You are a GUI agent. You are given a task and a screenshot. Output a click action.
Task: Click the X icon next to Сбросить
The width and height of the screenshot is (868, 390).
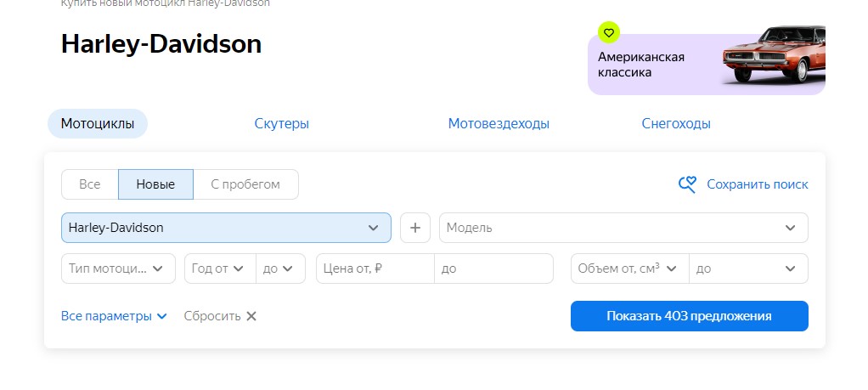[251, 316]
